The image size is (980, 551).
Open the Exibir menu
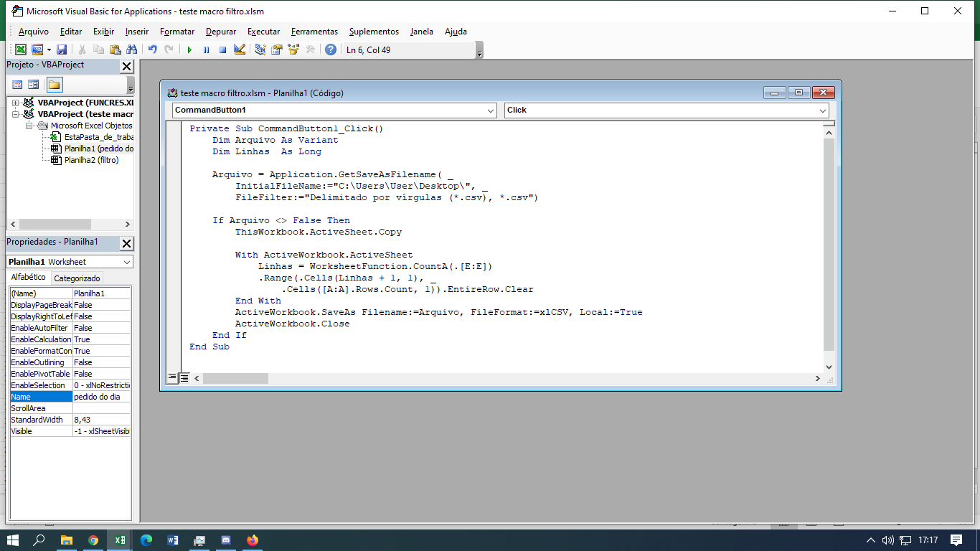click(103, 32)
